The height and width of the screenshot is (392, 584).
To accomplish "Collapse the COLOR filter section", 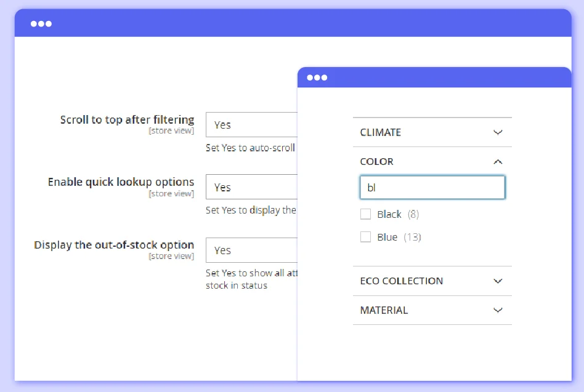I will [498, 161].
